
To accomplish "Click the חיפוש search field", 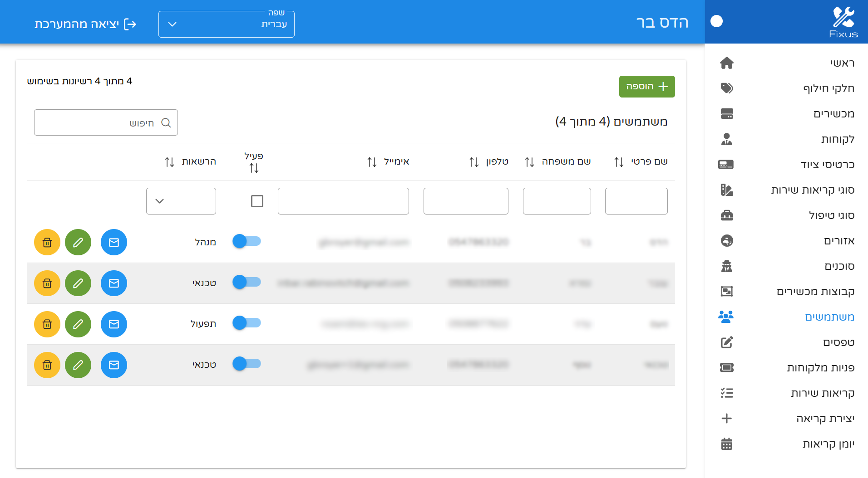I will pos(106,122).
